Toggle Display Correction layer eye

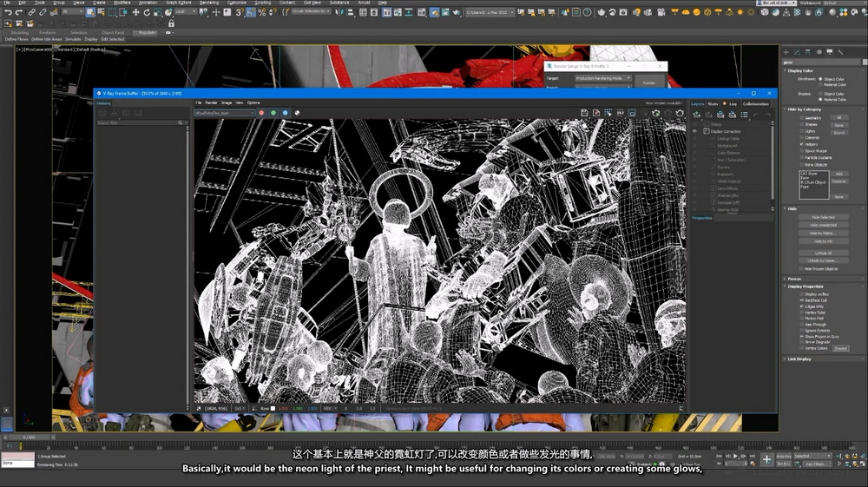point(695,131)
